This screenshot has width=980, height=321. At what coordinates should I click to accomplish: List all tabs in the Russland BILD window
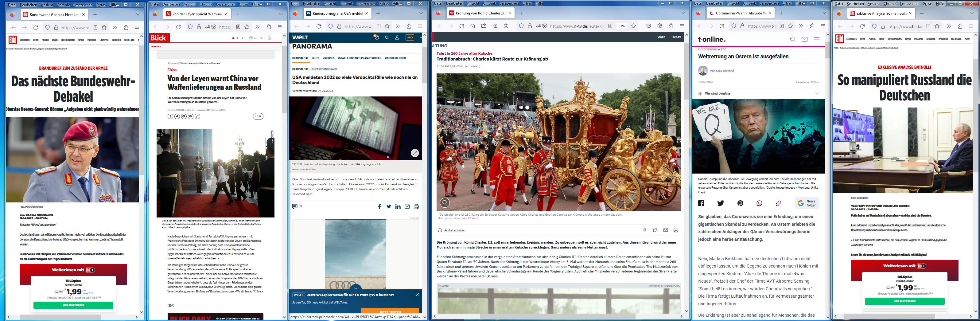(972, 14)
